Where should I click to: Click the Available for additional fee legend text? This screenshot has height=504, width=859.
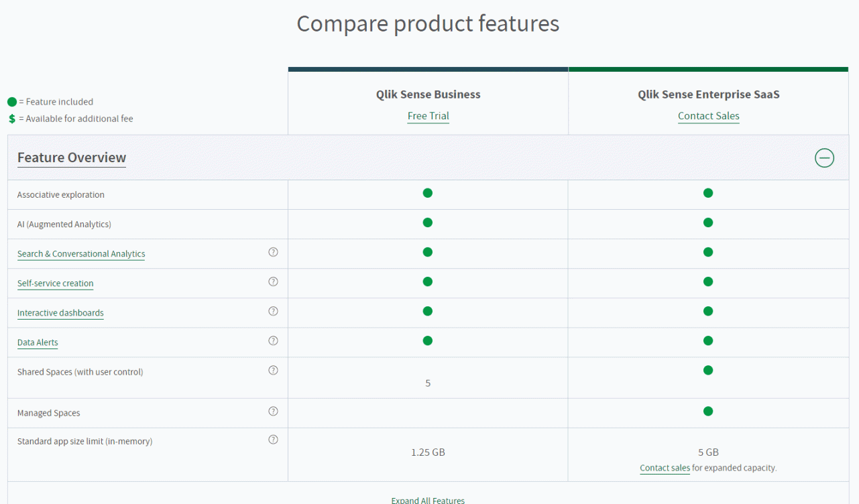[x=79, y=119]
